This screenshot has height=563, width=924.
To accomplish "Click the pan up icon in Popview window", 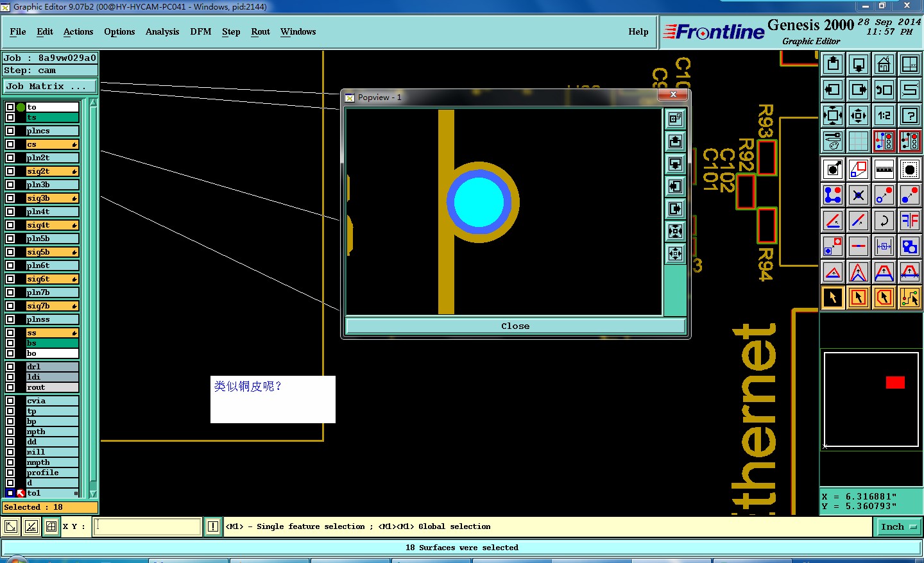I will pyautogui.click(x=675, y=141).
